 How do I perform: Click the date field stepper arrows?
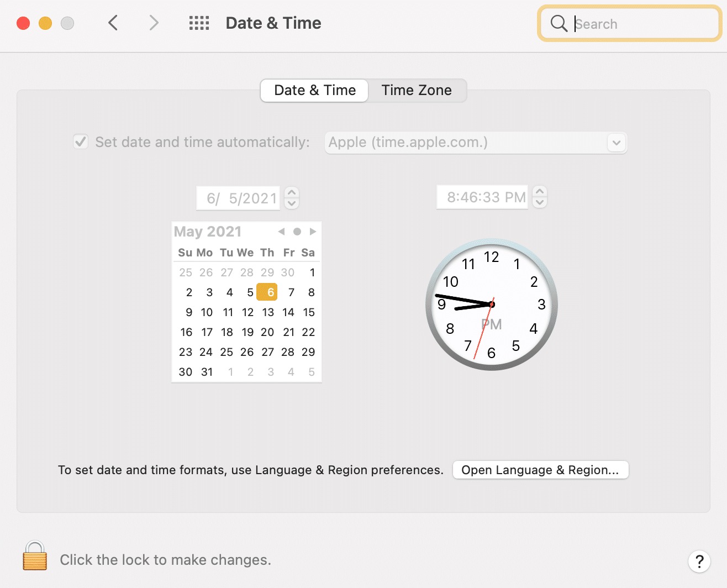292,198
